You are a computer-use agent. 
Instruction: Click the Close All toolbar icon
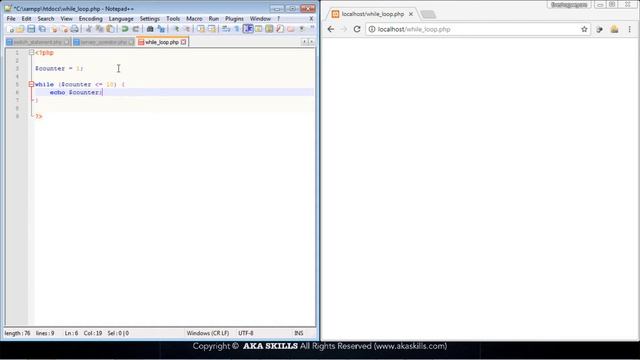64,29
